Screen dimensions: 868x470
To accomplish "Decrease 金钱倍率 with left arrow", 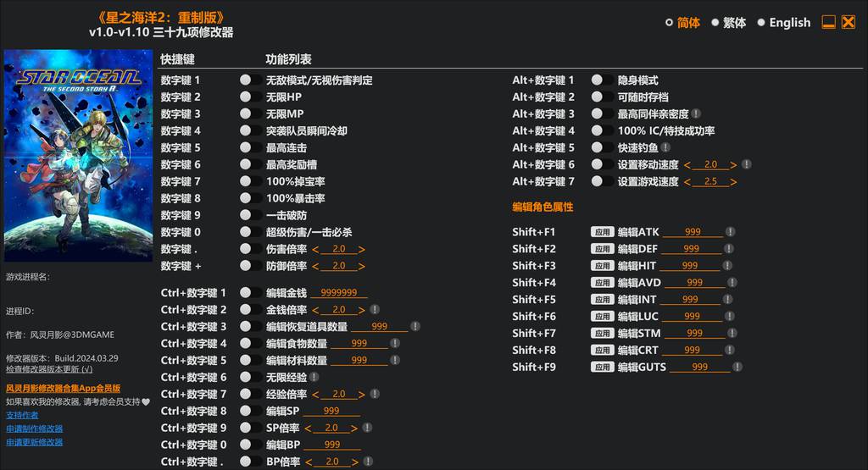I will 315,310.
